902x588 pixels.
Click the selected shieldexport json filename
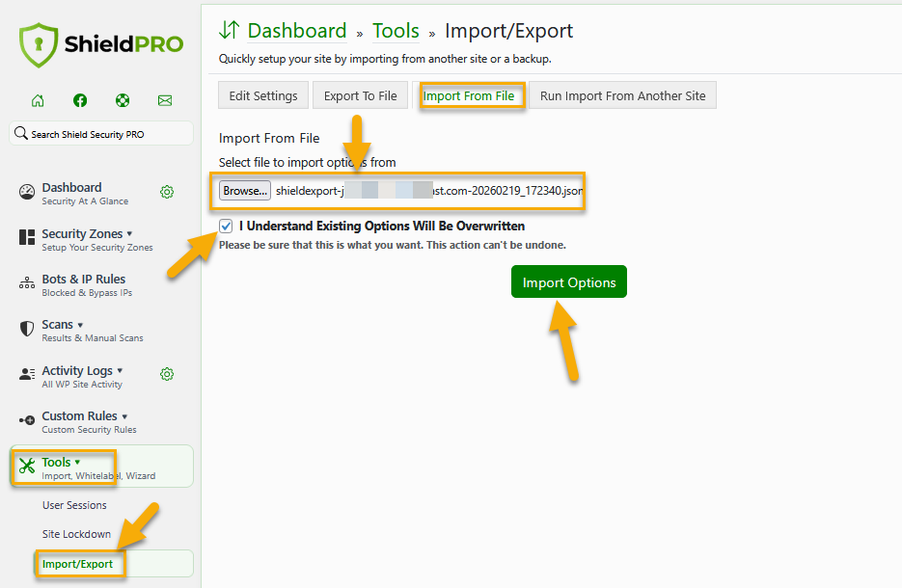(x=429, y=191)
